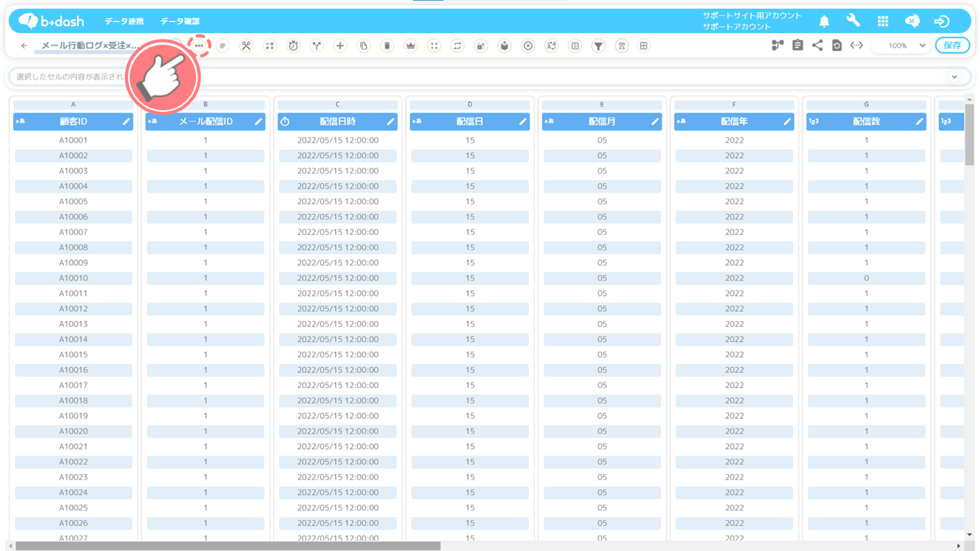Click the circled X toolbar icon
The image size is (980, 551).
coord(528,46)
